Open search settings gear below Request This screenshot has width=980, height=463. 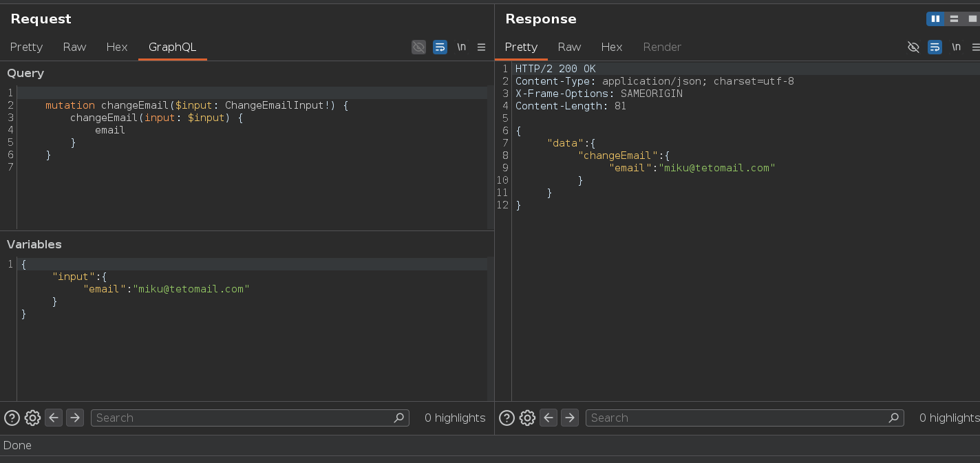tap(32, 418)
